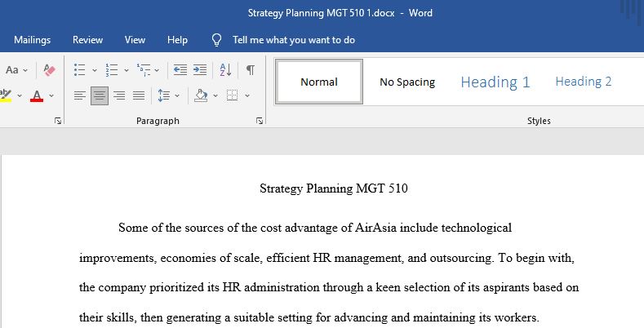Image resolution: width=644 pixels, height=328 pixels.
Task: Open the Help tab
Action: [x=177, y=40]
